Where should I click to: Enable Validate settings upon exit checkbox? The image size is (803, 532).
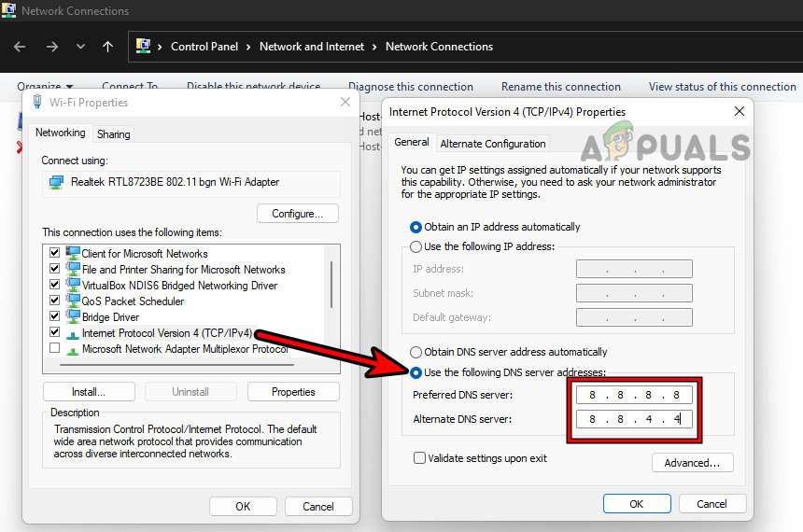(x=419, y=457)
